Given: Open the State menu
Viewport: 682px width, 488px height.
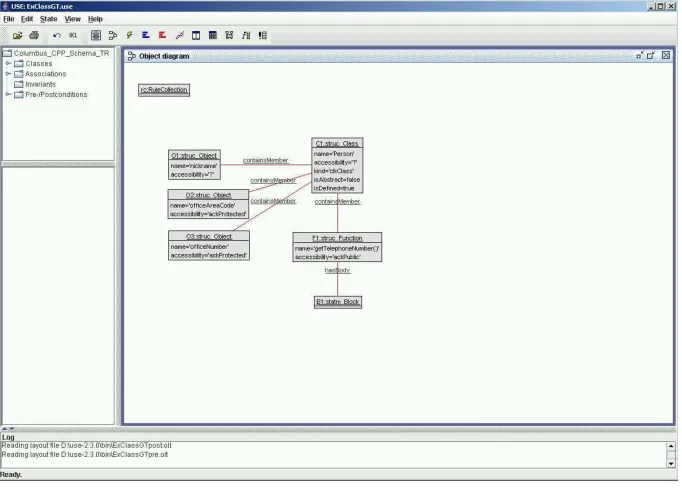Looking at the screenshot, I should point(48,19).
